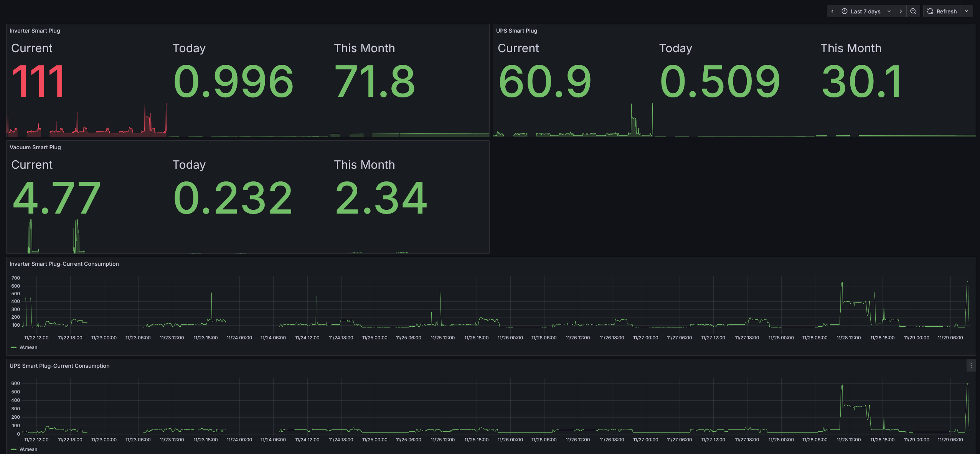Viewport: 980px width, 454px height.
Task: Shift time range forward with right arrow
Action: [901, 12]
